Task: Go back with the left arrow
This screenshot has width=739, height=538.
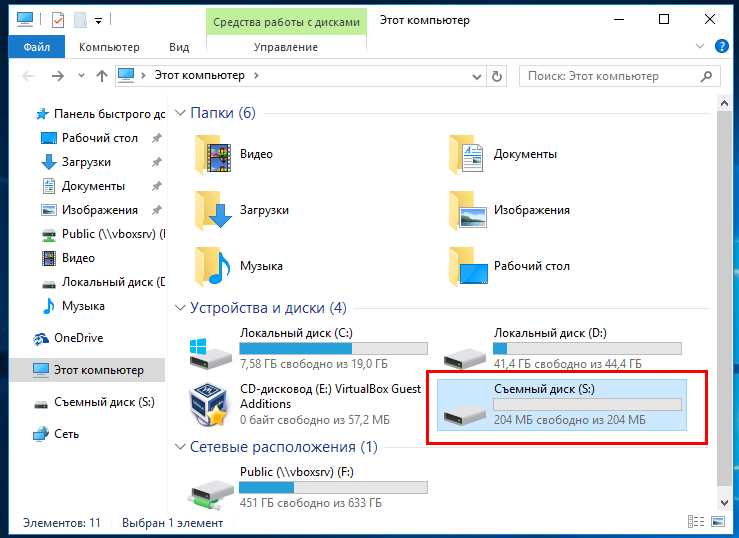Action: (x=29, y=76)
